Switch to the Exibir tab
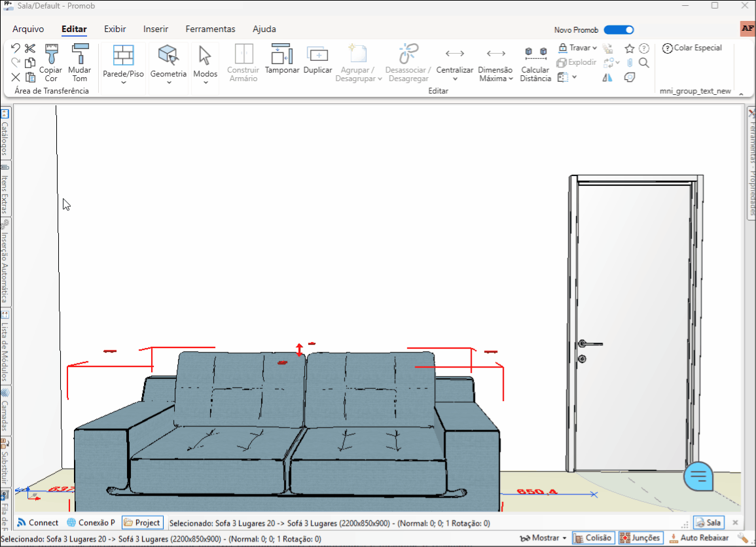The image size is (756, 547). point(115,29)
